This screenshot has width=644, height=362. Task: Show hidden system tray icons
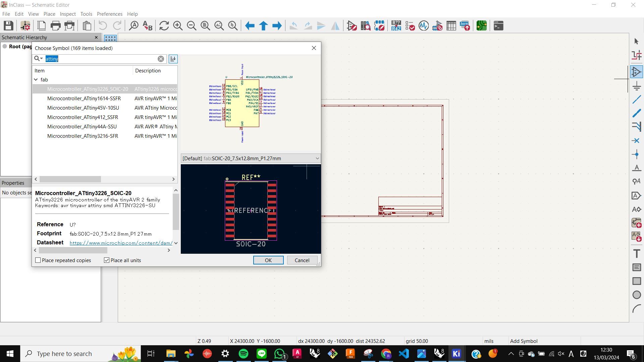[511, 354]
